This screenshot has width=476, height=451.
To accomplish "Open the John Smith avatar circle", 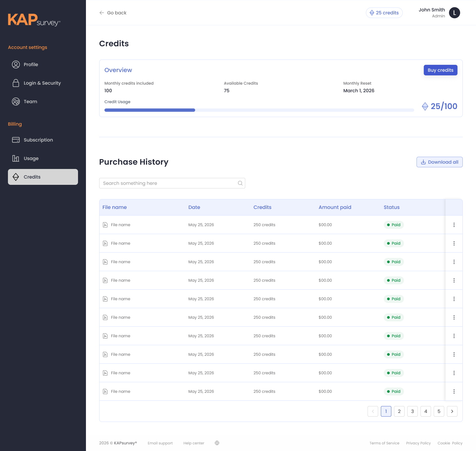I will click(455, 13).
